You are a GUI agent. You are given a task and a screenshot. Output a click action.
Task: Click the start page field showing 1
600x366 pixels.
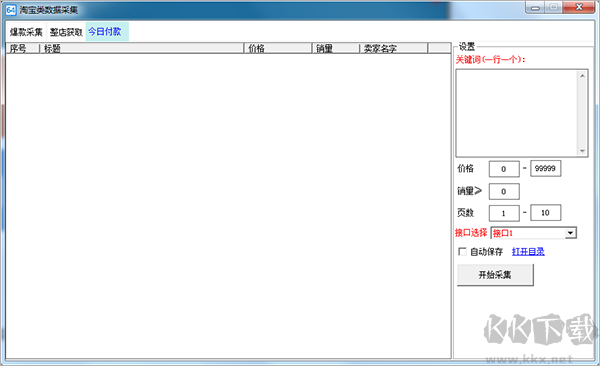click(504, 213)
